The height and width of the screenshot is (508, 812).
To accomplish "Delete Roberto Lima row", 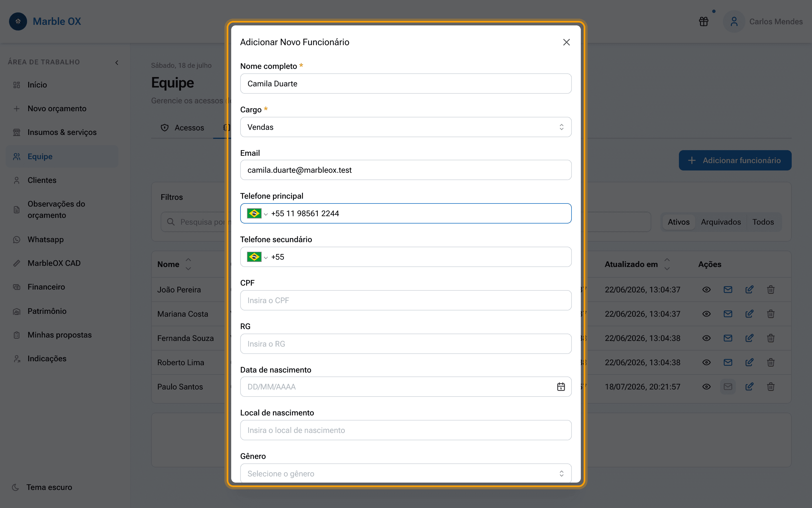I will pos(771,363).
